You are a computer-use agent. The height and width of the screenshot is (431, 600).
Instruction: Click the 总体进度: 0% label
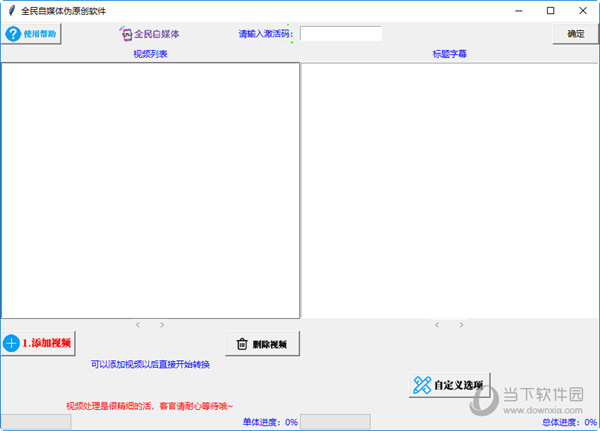569,422
